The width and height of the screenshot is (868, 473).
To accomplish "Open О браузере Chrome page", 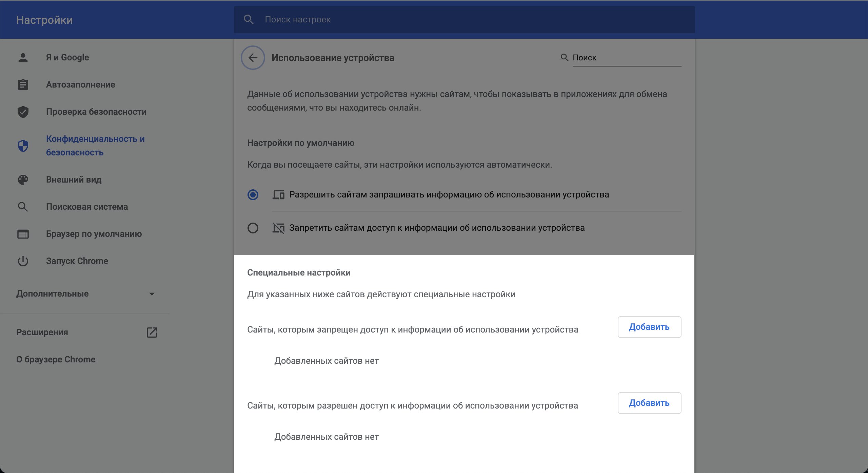I will click(56, 359).
